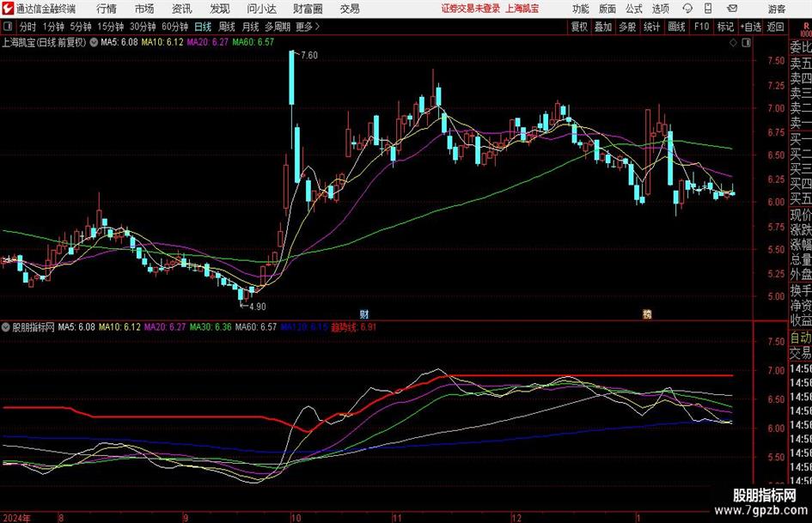Switch to 30分钟 period tab
Screen dimensions: 812x523
tap(143, 27)
